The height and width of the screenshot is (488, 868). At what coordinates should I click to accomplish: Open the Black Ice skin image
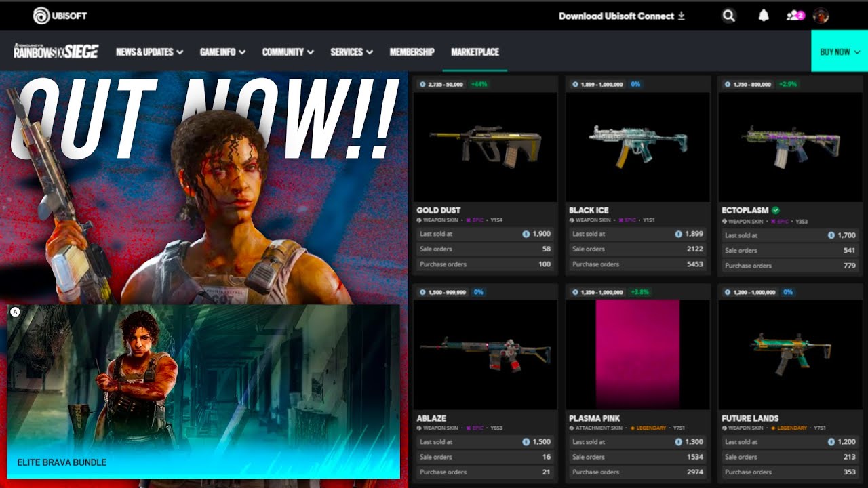[637, 146]
